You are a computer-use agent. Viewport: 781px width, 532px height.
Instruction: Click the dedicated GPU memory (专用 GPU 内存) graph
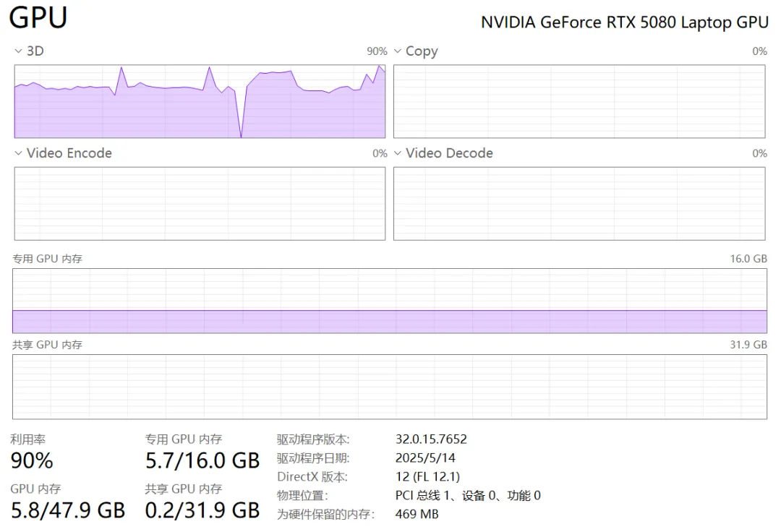389,301
